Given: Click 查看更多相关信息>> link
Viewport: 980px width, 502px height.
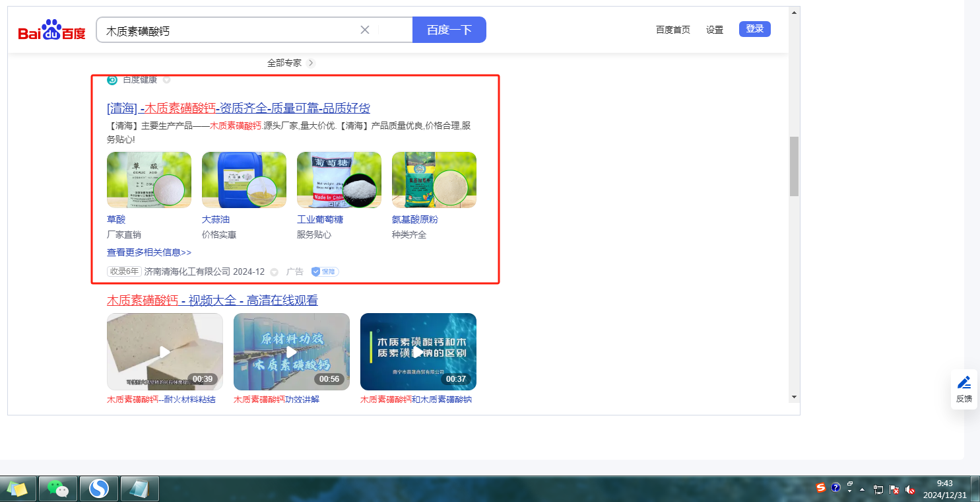Looking at the screenshot, I should click(149, 252).
